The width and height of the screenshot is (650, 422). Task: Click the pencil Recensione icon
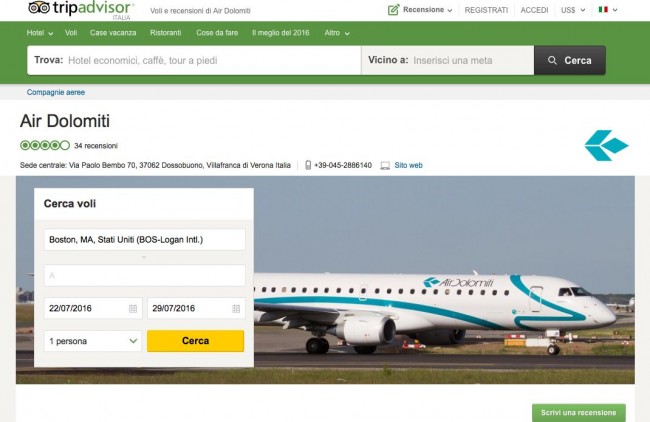coord(393,10)
